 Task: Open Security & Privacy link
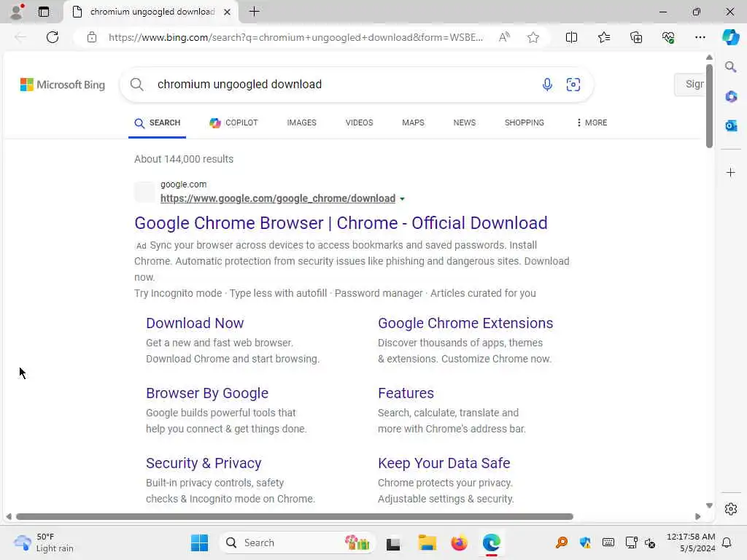pos(204,463)
